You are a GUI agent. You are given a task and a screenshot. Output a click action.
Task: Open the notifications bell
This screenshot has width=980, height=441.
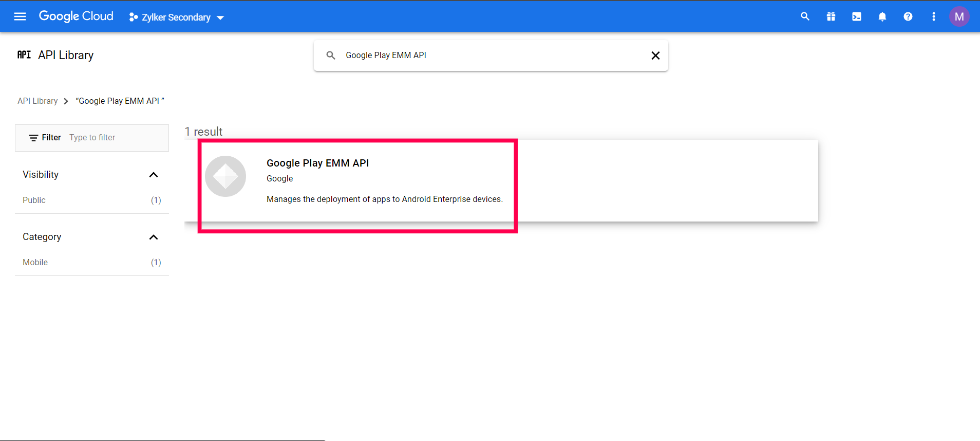882,16
